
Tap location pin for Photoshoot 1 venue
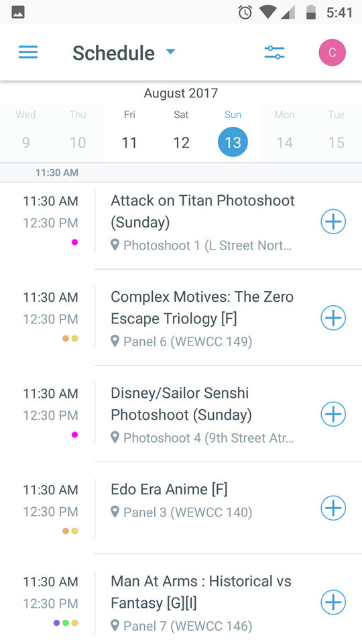[x=115, y=246]
